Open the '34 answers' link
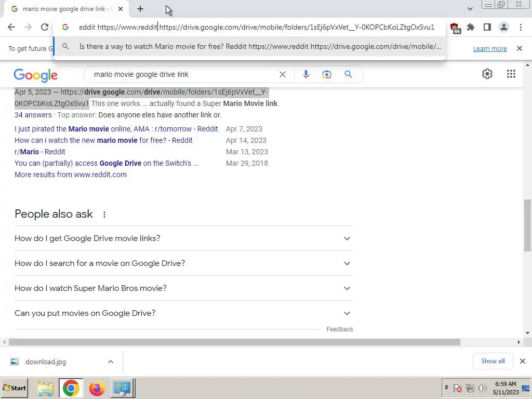532x399 pixels. 33,115
